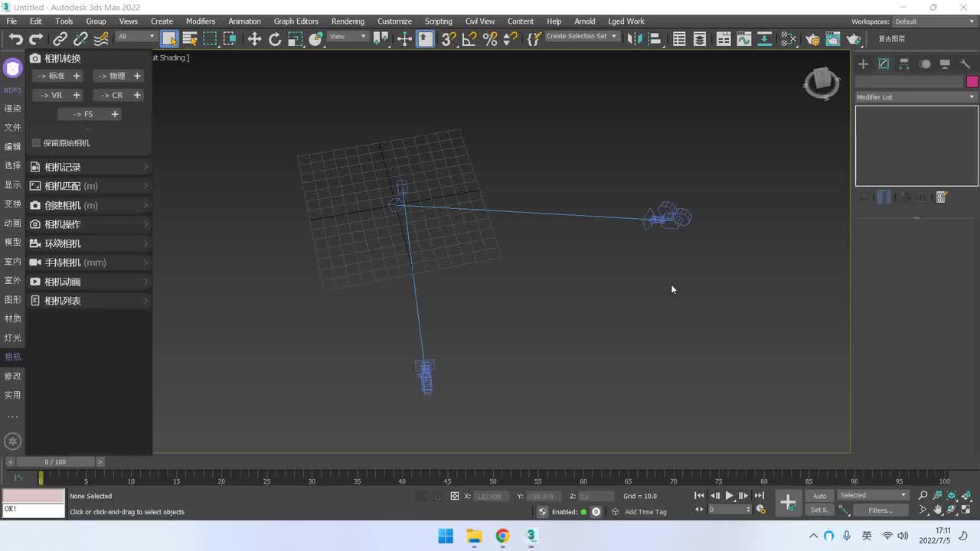The height and width of the screenshot is (551, 980).
Task: Open the Rendering menu
Action: click(x=348, y=21)
